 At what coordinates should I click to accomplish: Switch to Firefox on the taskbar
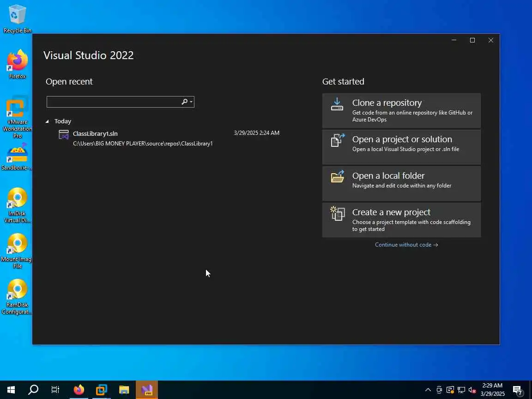[79, 390]
